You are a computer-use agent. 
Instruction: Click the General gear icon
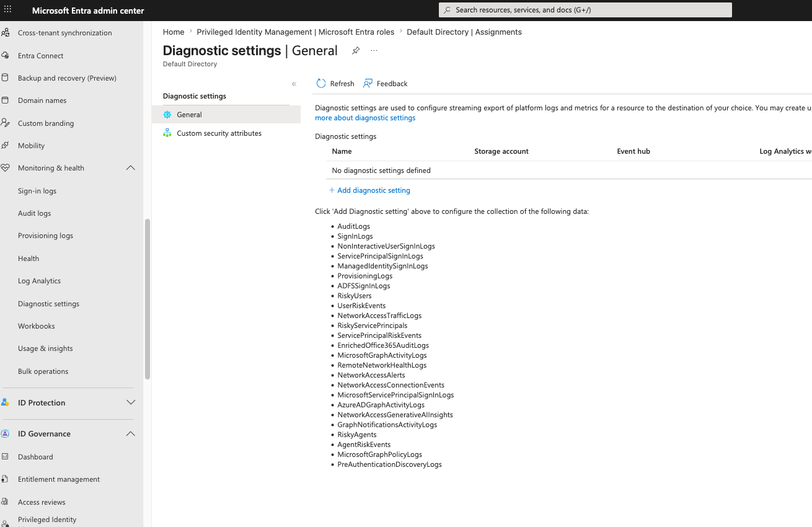[x=167, y=115]
